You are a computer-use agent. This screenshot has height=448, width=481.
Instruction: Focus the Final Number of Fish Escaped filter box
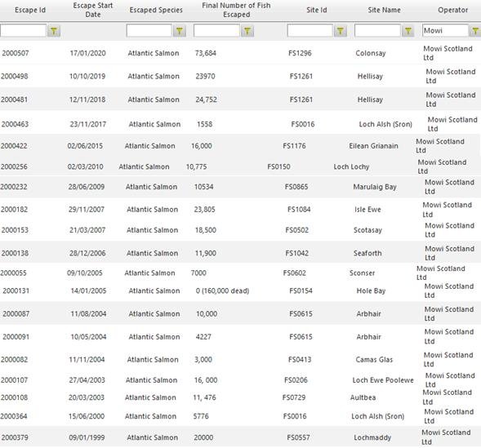coord(216,31)
